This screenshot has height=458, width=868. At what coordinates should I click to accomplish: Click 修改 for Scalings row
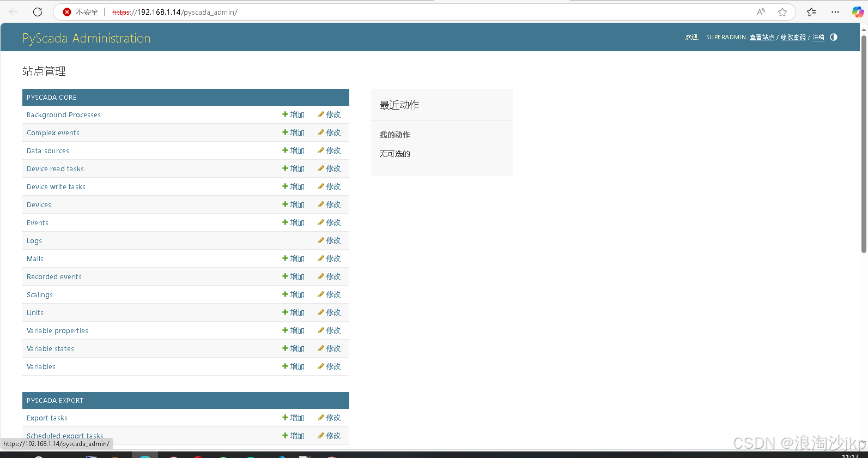[x=329, y=294]
